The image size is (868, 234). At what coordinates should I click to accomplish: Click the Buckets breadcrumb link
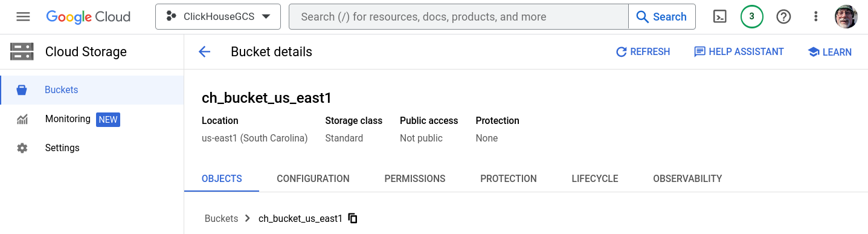tap(221, 218)
